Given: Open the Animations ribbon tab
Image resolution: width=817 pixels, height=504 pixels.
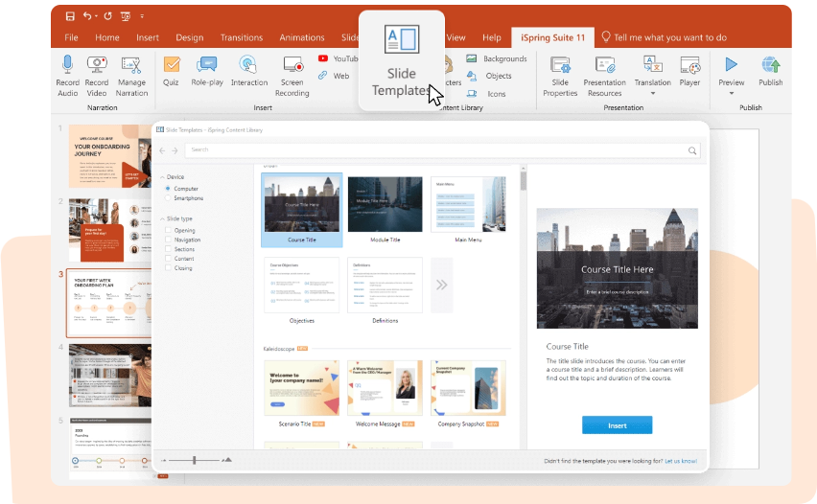Looking at the screenshot, I should pyautogui.click(x=302, y=37).
